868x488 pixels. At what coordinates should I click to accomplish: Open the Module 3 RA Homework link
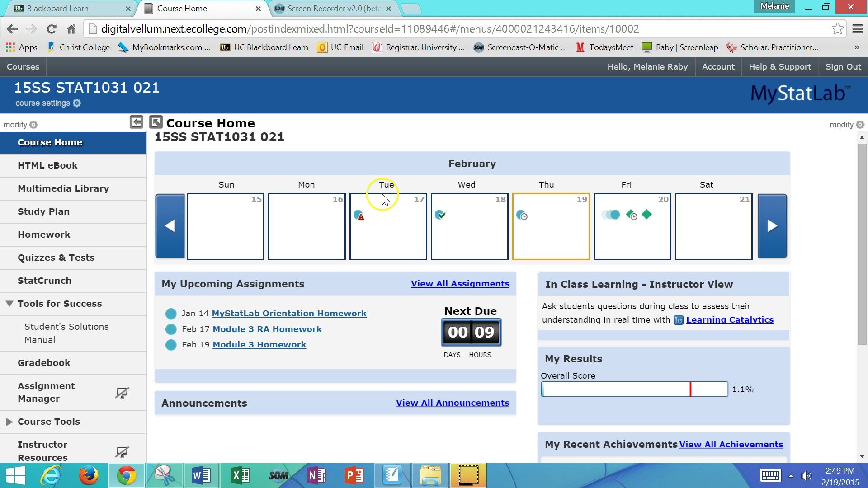[x=267, y=329]
